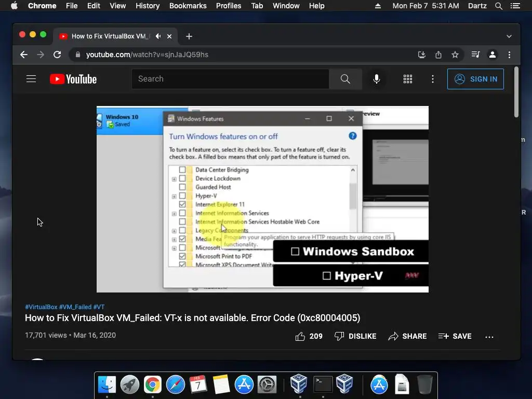Open a new tab with plus button
This screenshot has width=532, height=399.
point(189,36)
